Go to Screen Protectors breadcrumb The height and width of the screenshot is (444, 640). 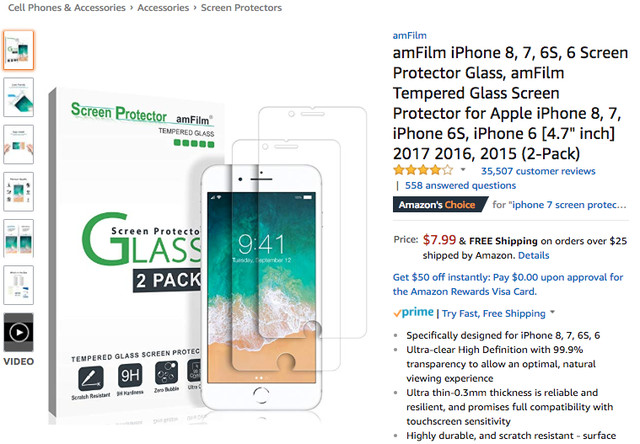[241, 8]
